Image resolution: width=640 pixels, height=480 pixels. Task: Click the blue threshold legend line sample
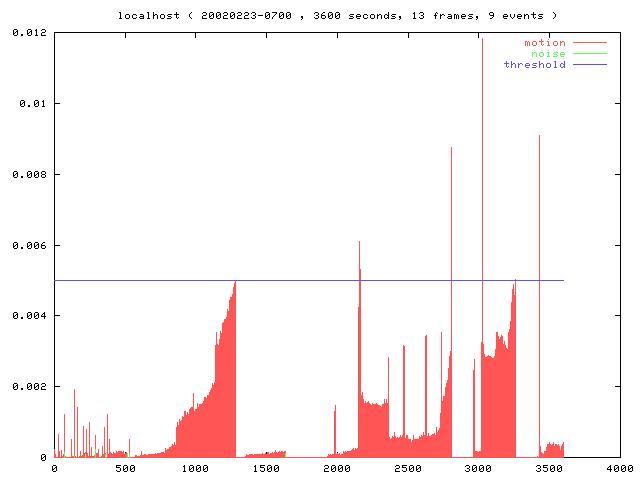click(x=588, y=65)
